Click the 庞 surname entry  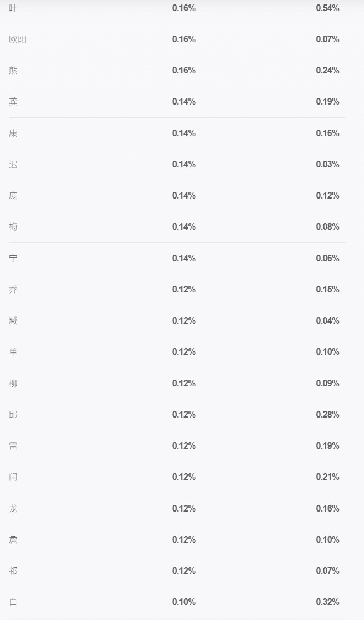(x=13, y=196)
